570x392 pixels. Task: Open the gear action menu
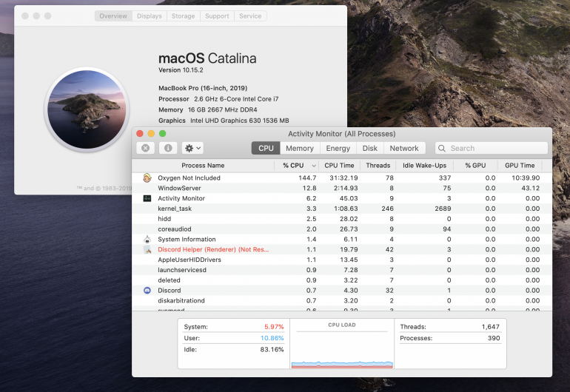[192, 148]
